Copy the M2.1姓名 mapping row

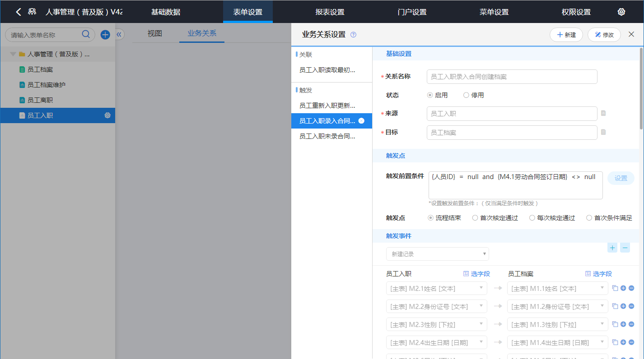[x=615, y=288]
